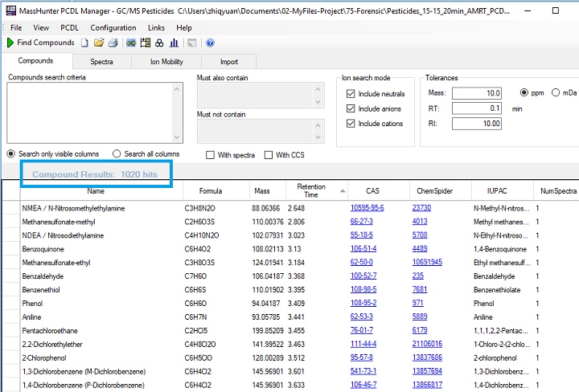Click the blue Help question mark icon
579x392 pixels.
coord(210,43)
